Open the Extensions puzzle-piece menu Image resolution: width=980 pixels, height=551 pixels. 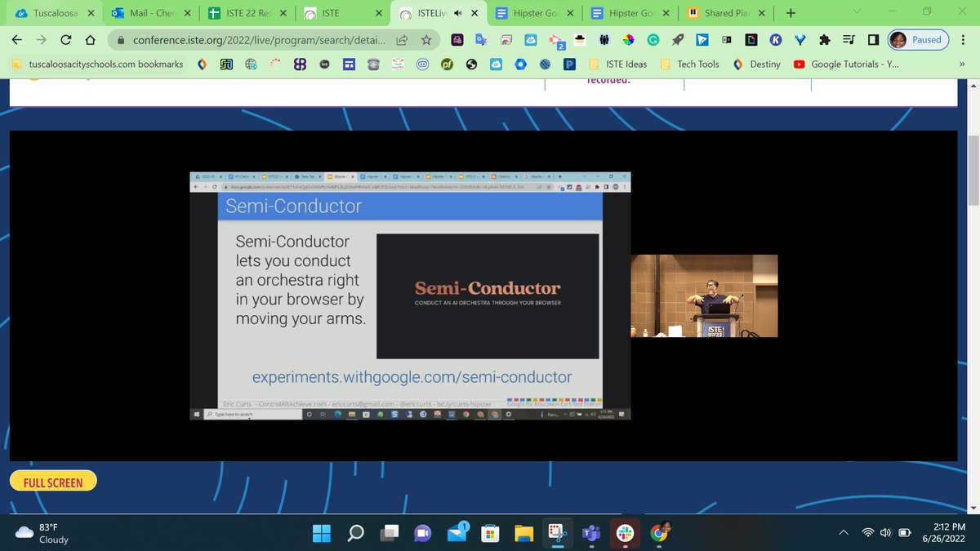826,39
